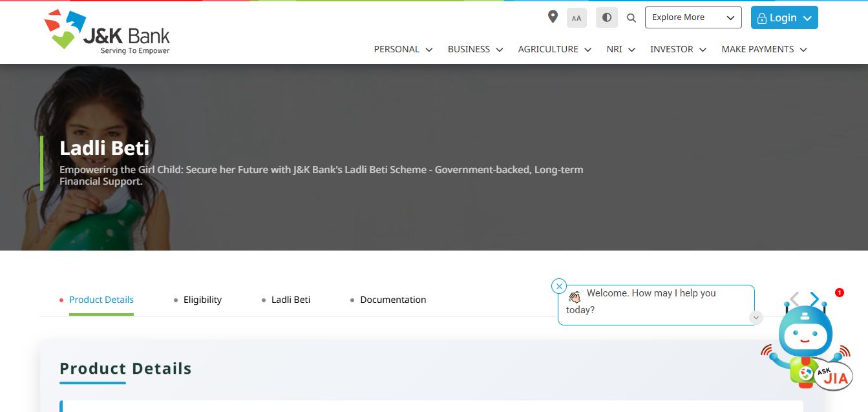Select the Documentation tab
Image resolution: width=868 pixels, height=412 pixels.
coord(393,300)
